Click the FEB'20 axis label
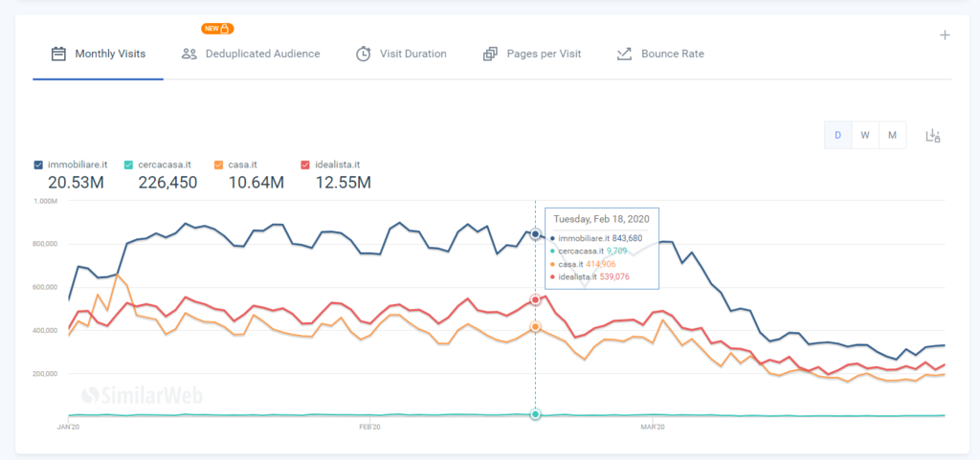This screenshot has width=980, height=460. tap(370, 427)
